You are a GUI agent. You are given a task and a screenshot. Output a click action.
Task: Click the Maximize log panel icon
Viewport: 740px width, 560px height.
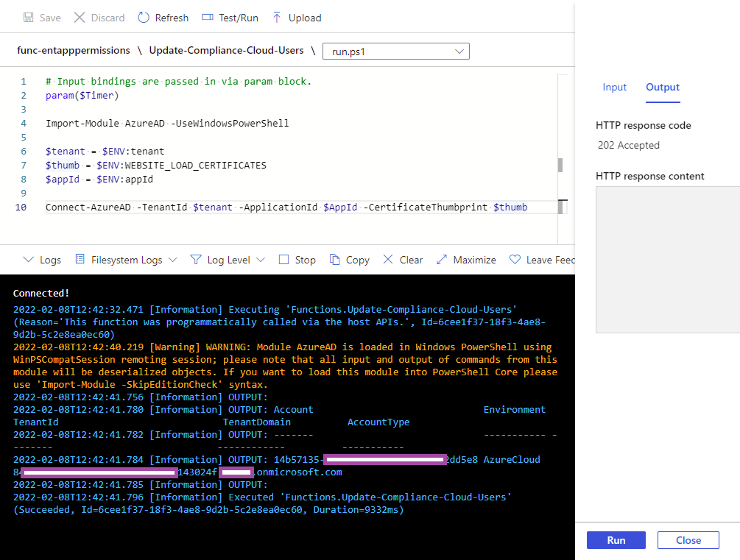pos(441,260)
